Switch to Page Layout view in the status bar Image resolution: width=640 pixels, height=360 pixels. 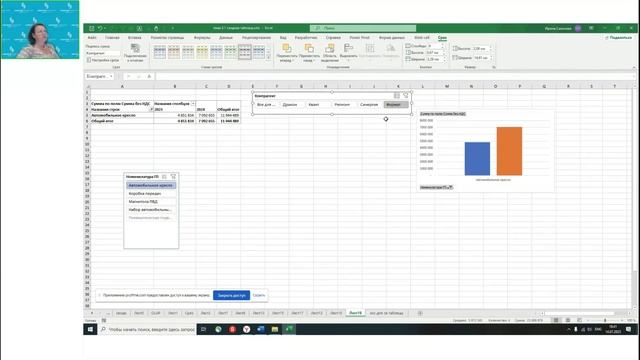568,320
